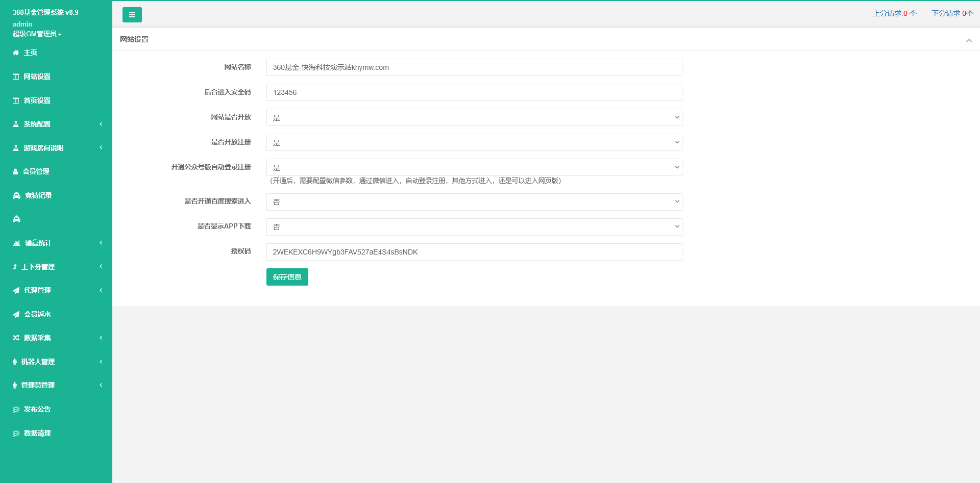Open the 是否开通百度搜索进入 dropdown
This screenshot has height=483, width=980.
474,202
